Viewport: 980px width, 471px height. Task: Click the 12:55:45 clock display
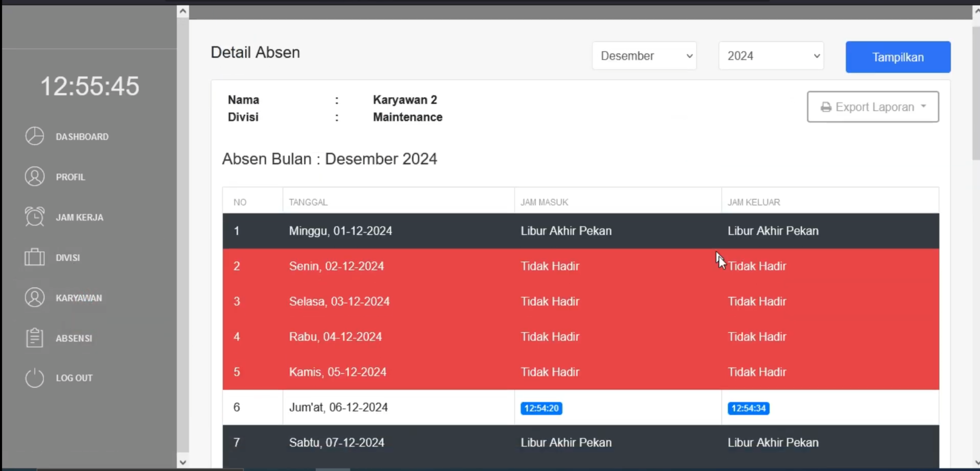point(90,86)
